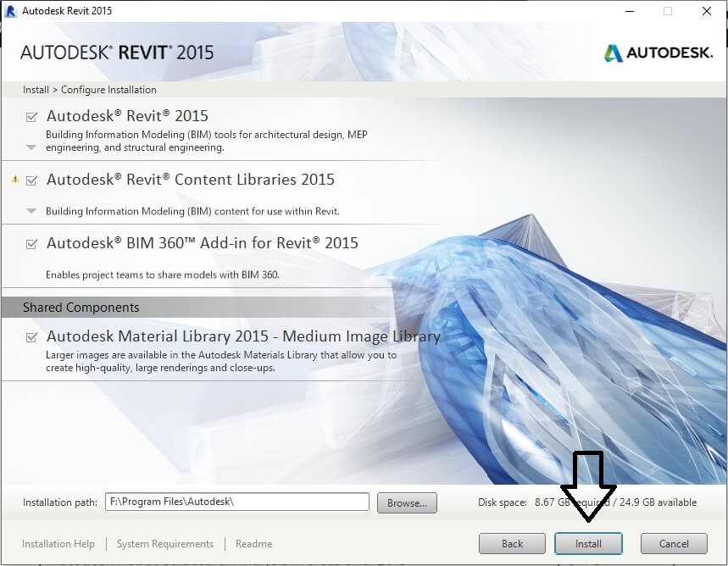Close the Autodesk Revit 2015 window
Screen dimensions: 728x566
(707, 11)
